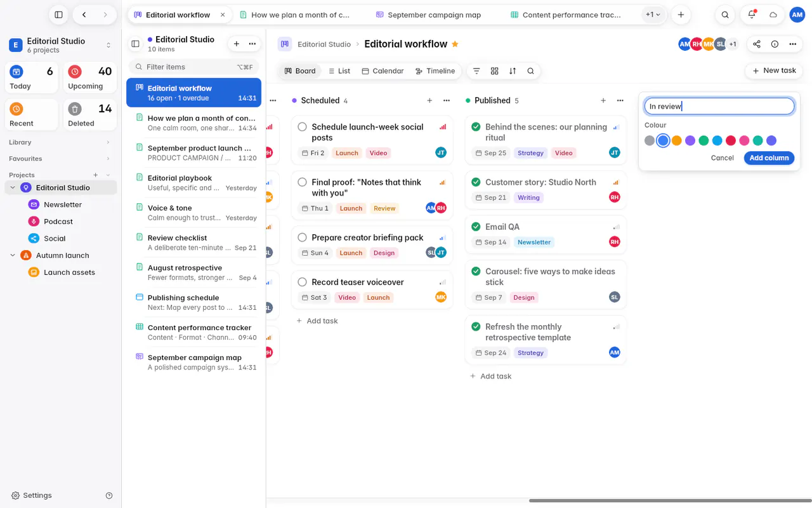Show the +1 additional board members
Screen dimensions: 812x508
[733, 44]
